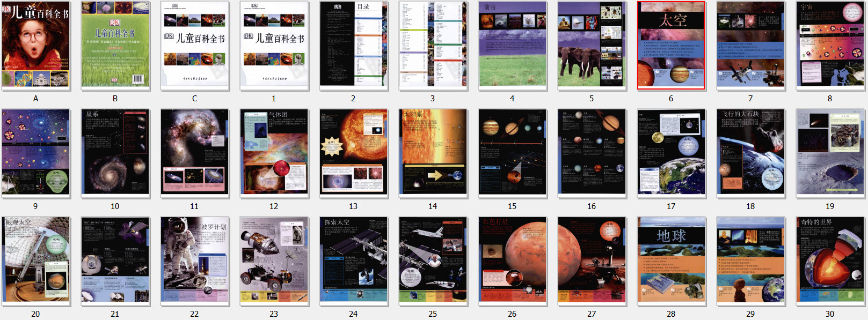
Task: Click the title page thumbnail labeled C
Action: tap(194, 45)
